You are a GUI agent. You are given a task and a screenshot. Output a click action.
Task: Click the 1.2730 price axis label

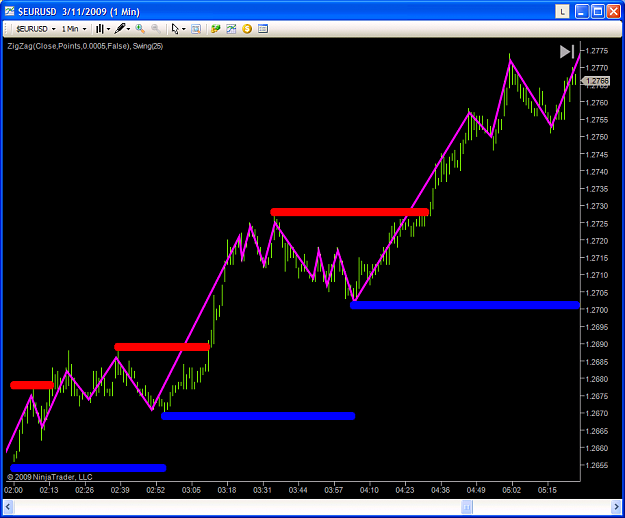point(597,206)
